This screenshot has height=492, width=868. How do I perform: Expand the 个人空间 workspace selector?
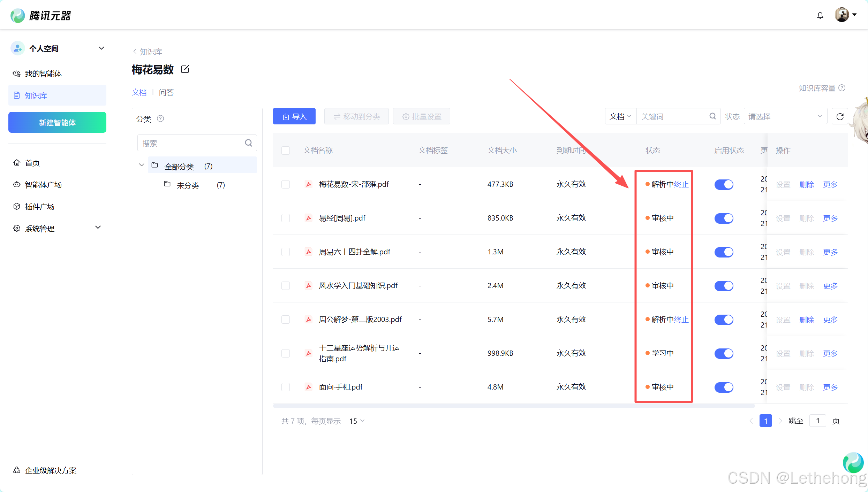(101, 48)
